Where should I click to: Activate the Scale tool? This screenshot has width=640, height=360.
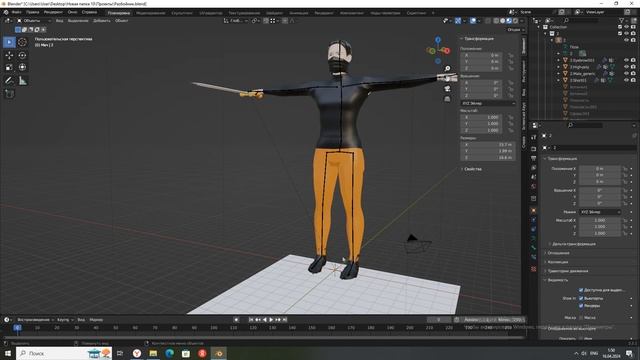click(9, 67)
